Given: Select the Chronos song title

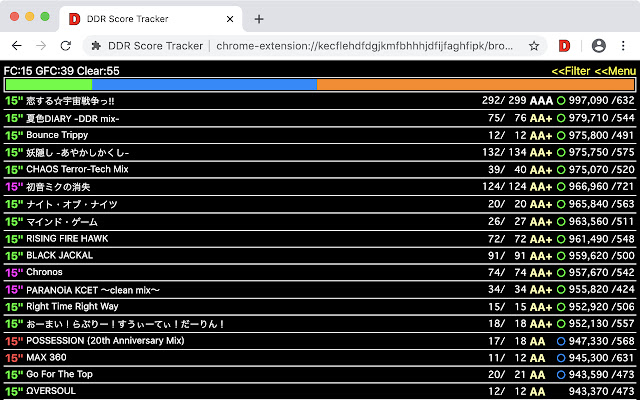Looking at the screenshot, I should 44,272.
